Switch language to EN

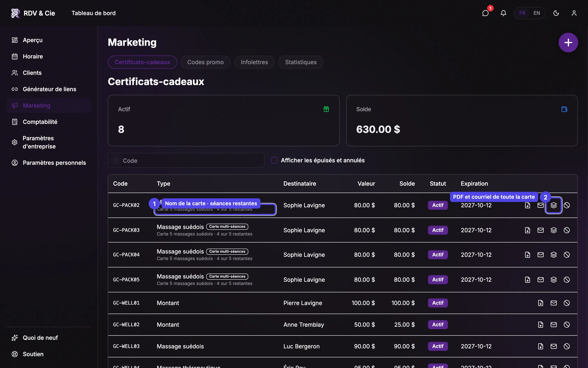tap(537, 13)
